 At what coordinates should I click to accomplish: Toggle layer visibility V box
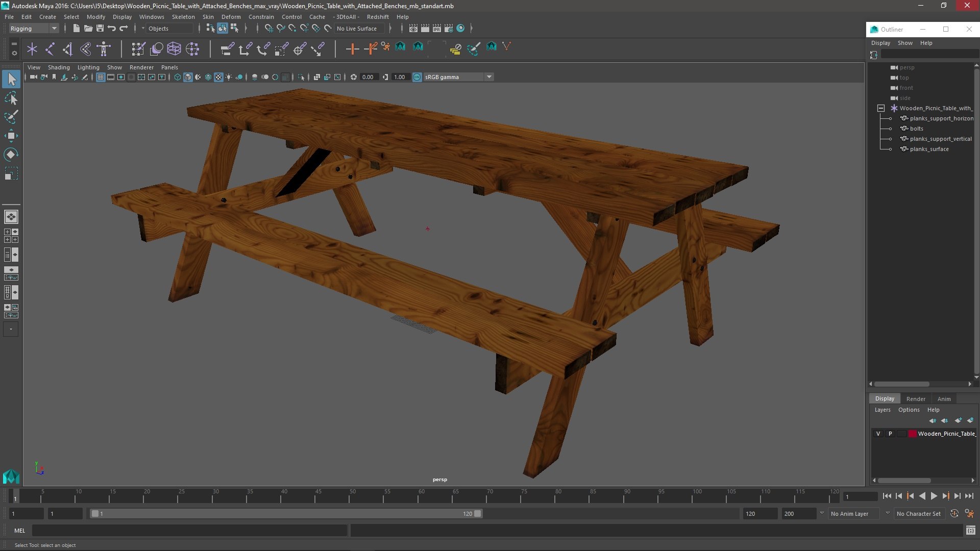(x=878, y=434)
